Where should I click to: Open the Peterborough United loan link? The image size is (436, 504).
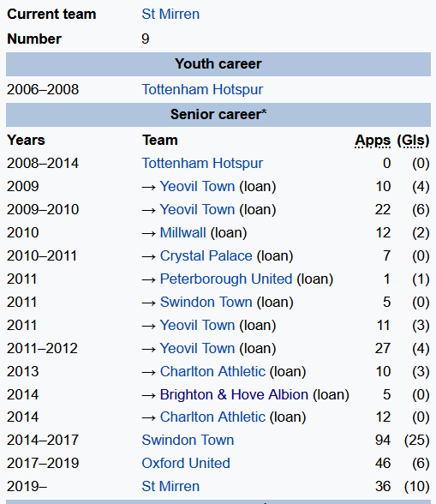[x=226, y=279]
